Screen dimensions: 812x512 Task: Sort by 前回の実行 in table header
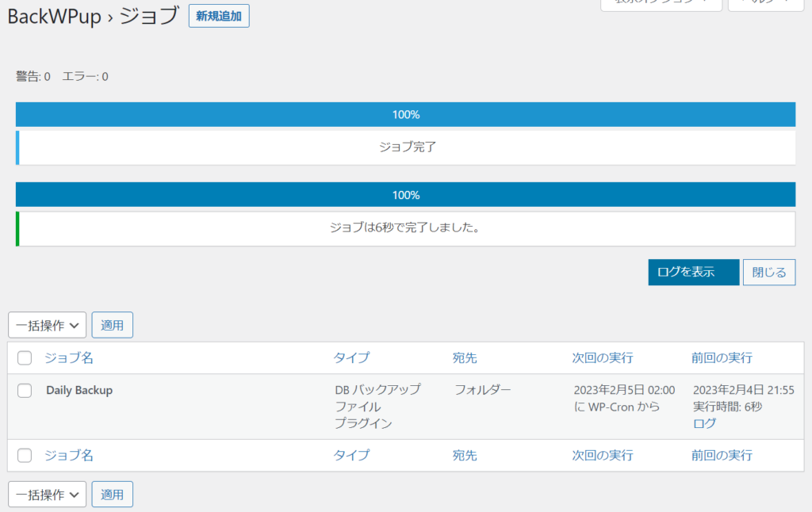(722, 357)
